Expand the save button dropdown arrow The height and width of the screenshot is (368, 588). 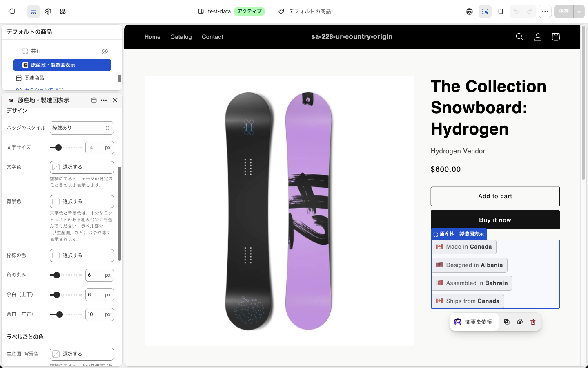579,11
